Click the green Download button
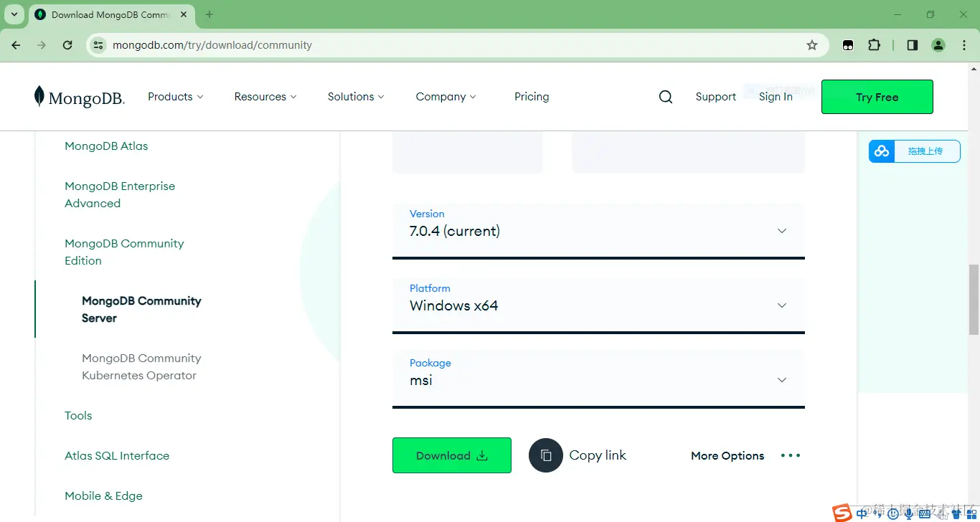This screenshot has width=980, height=522. click(x=451, y=455)
